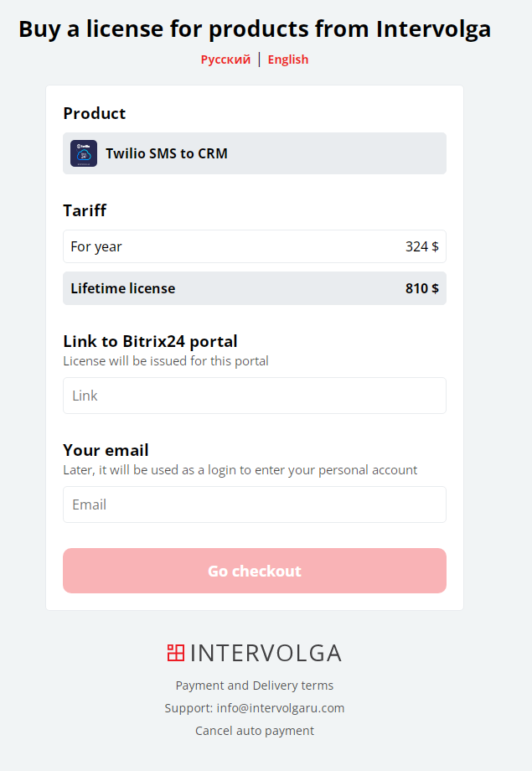Switch language to Русский
The image size is (532, 771).
[x=225, y=60]
